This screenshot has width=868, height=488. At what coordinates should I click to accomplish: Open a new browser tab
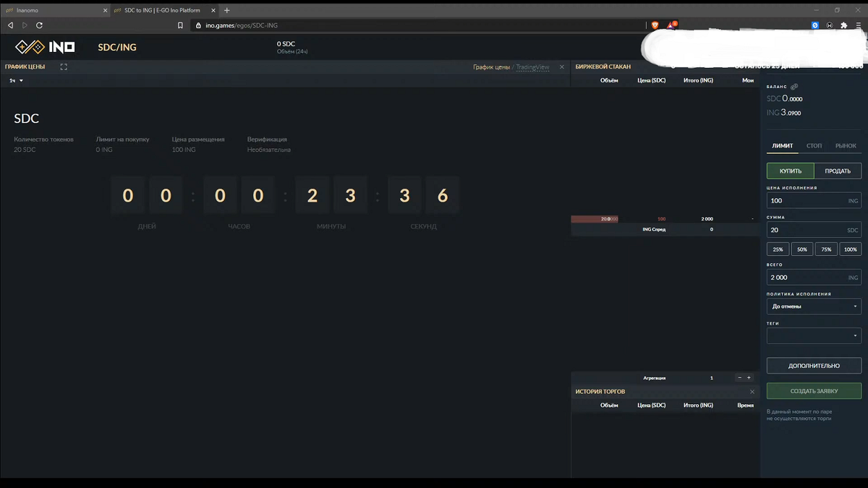tap(227, 10)
